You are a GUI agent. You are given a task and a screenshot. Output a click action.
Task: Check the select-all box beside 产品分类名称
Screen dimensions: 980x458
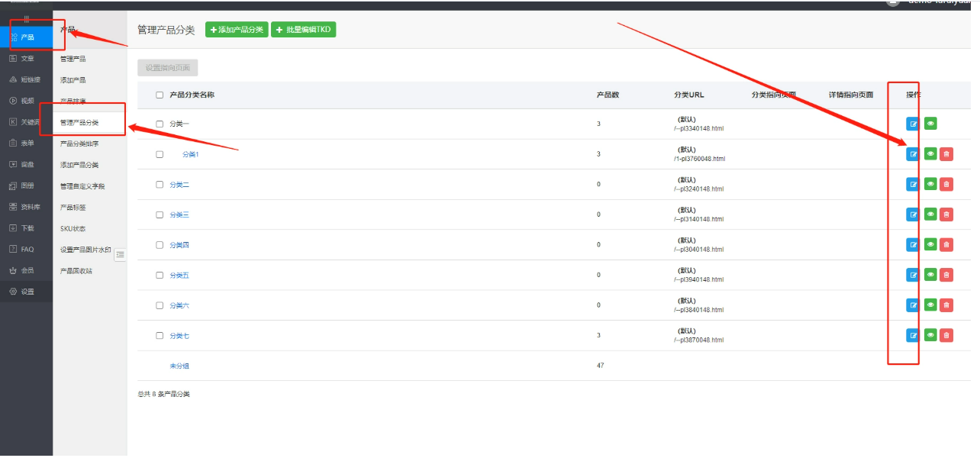coord(160,95)
